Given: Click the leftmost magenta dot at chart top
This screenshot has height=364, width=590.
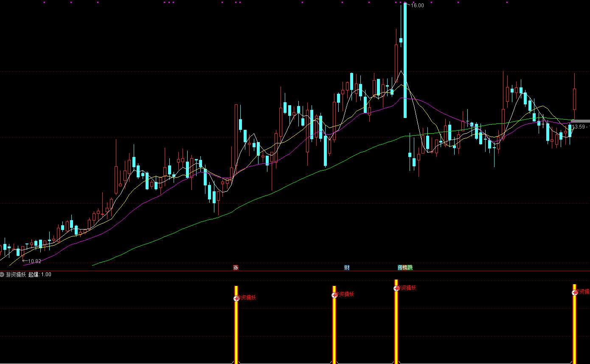Looking at the screenshot, I should pyautogui.click(x=45, y=3).
